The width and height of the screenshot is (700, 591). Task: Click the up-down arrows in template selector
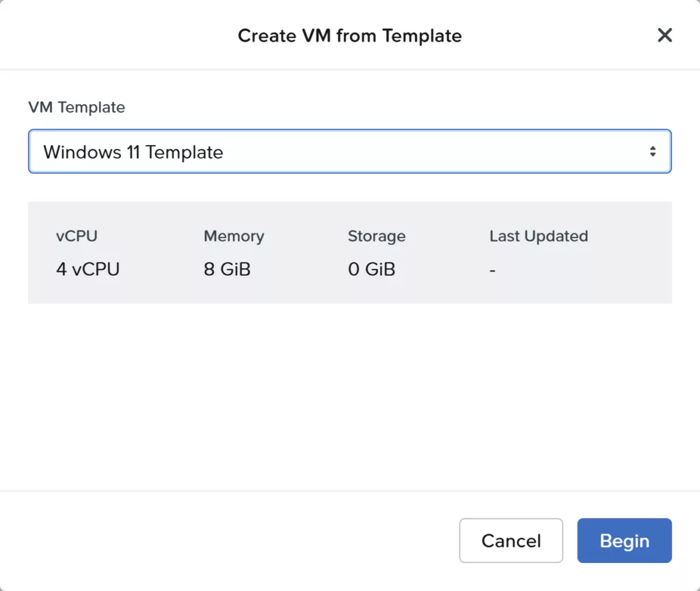[653, 152]
